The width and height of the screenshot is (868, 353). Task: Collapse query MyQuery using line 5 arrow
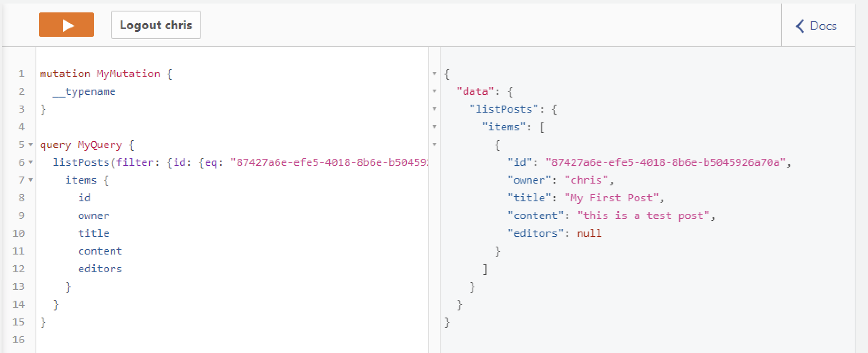(x=30, y=145)
